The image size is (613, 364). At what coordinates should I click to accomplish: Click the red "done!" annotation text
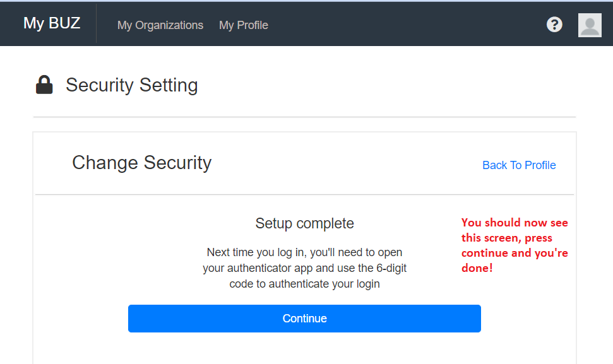[x=477, y=268]
